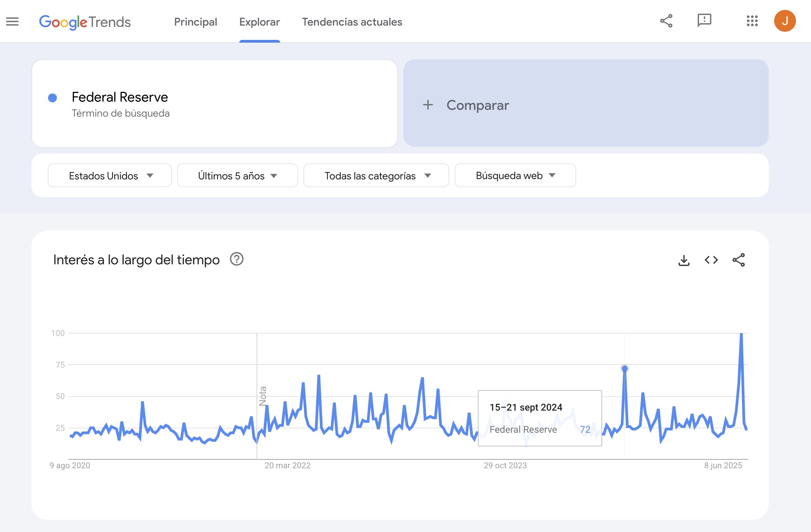Open the account avatar J

(x=785, y=21)
